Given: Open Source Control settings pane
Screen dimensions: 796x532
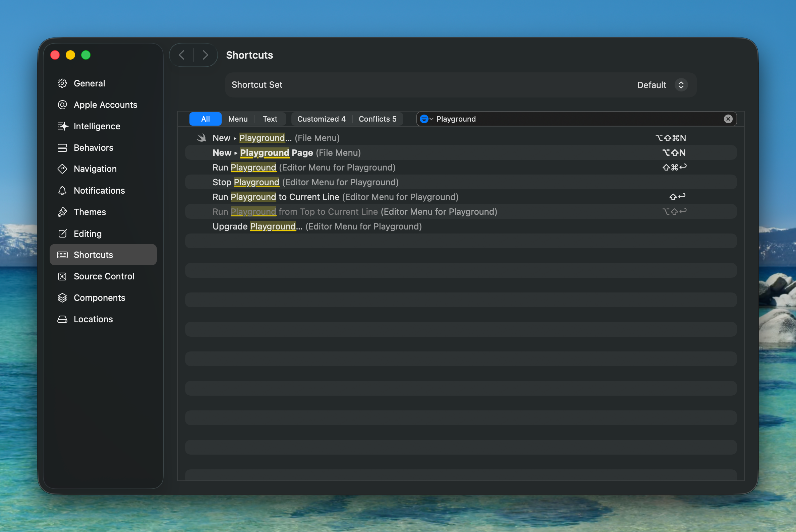Looking at the screenshot, I should [x=103, y=276].
